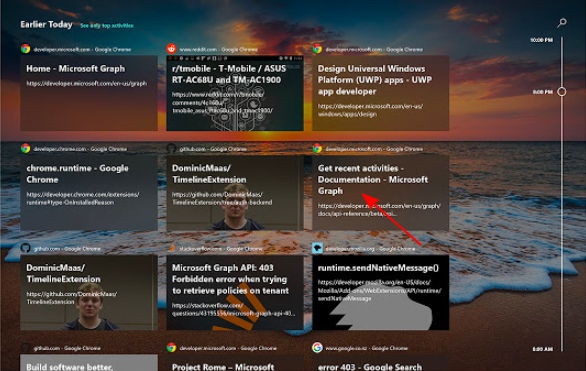Click 'See only top activities' link
The height and width of the screenshot is (371, 586).
point(107,25)
